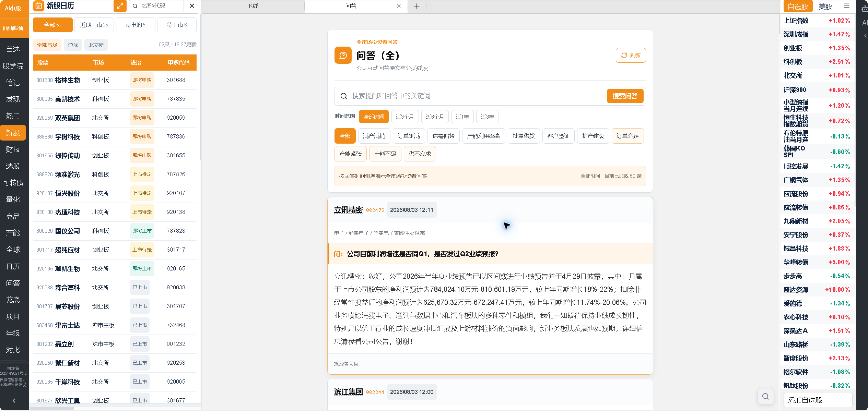Select the 订单充足 tag

coord(628,136)
